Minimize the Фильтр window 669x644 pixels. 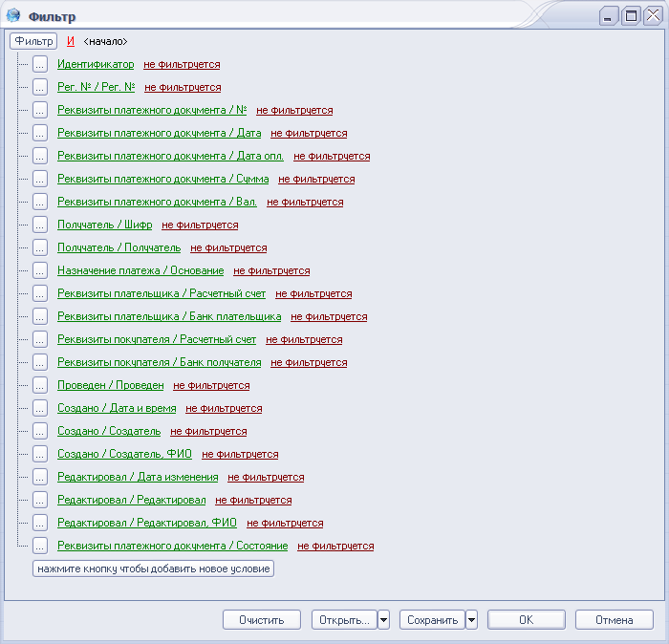[609, 16]
